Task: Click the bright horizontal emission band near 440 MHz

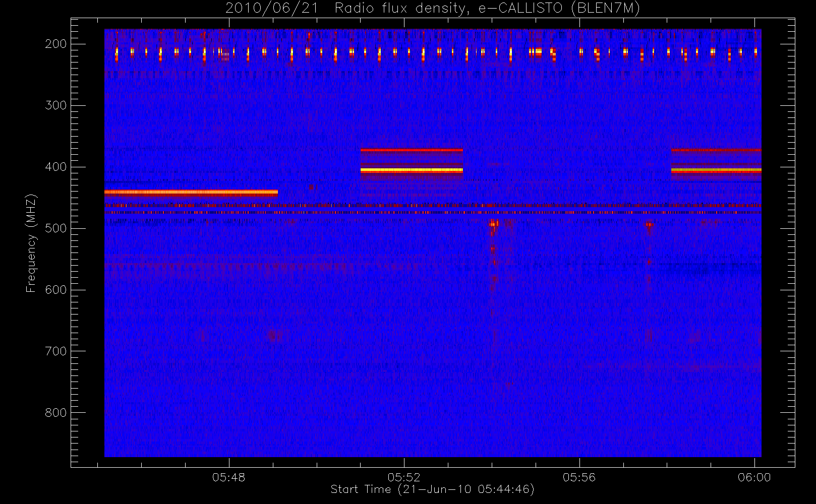Action: [x=191, y=192]
